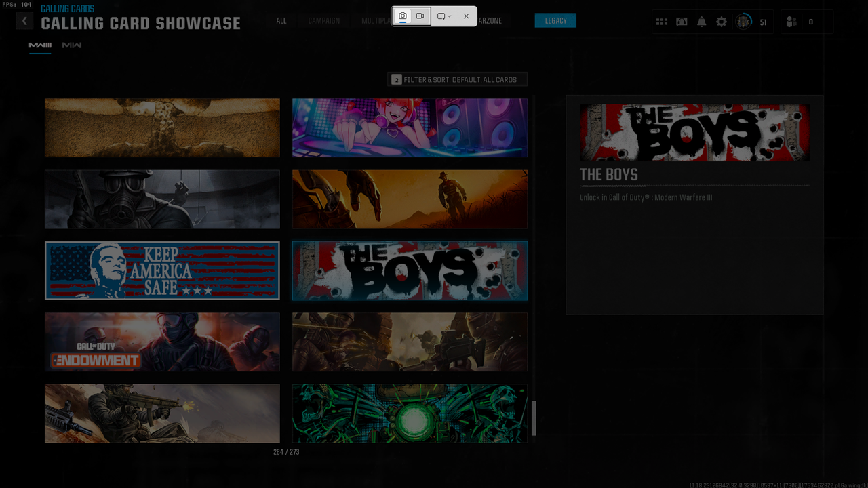Screen dimensions: 868x488
Task: Click the CALLING CARDS breadcrumb text
Action: [x=67, y=9]
